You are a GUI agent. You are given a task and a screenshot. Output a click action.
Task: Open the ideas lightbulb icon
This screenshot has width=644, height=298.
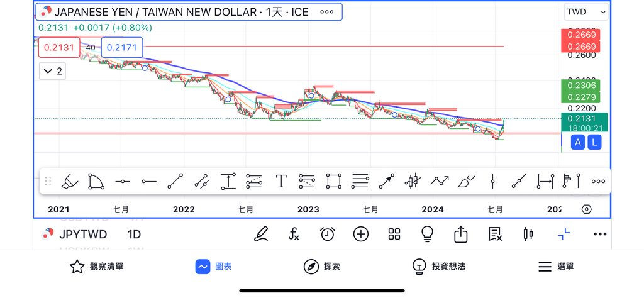(x=428, y=235)
